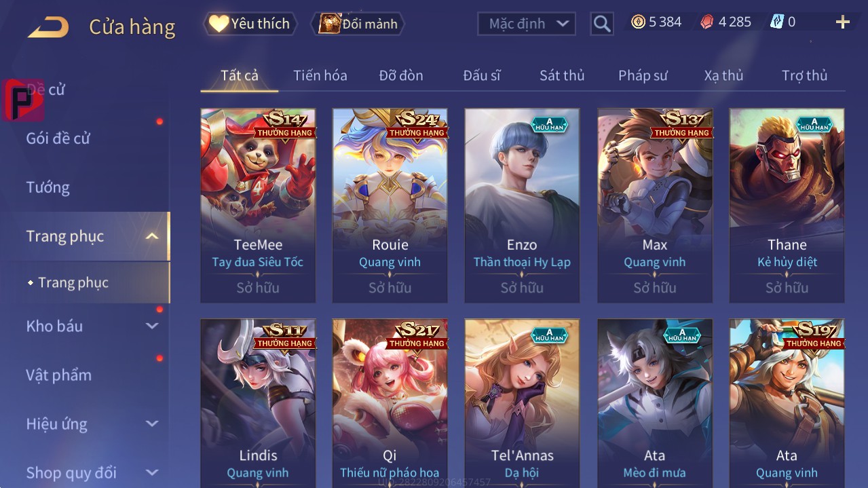Switch to the Sát thủ tab

pyautogui.click(x=562, y=75)
